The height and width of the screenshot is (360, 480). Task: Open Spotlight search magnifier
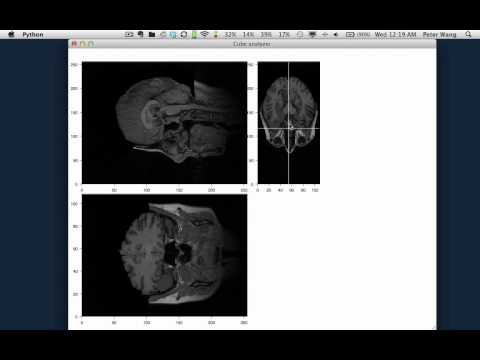(x=468, y=34)
